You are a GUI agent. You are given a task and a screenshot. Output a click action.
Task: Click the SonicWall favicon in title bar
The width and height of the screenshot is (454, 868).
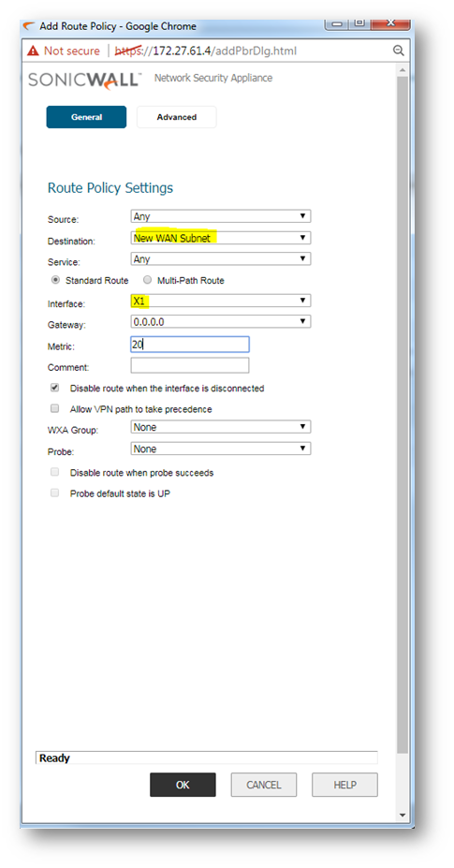(x=29, y=26)
